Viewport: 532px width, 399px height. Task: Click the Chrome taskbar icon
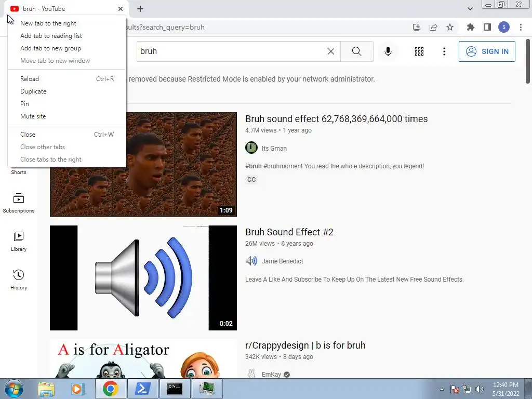click(x=111, y=389)
